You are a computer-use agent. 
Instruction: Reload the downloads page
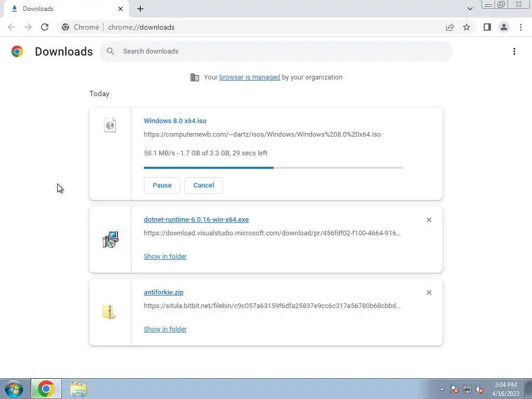click(x=45, y=27)
